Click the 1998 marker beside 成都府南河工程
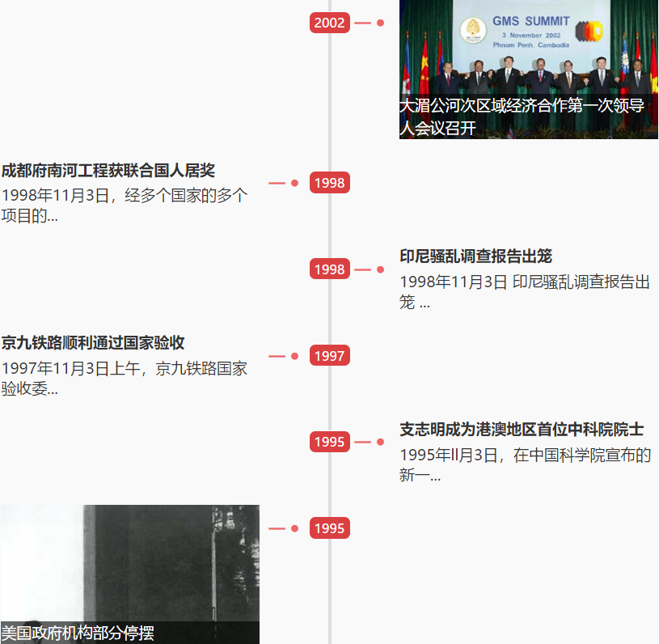 point(330,183)
